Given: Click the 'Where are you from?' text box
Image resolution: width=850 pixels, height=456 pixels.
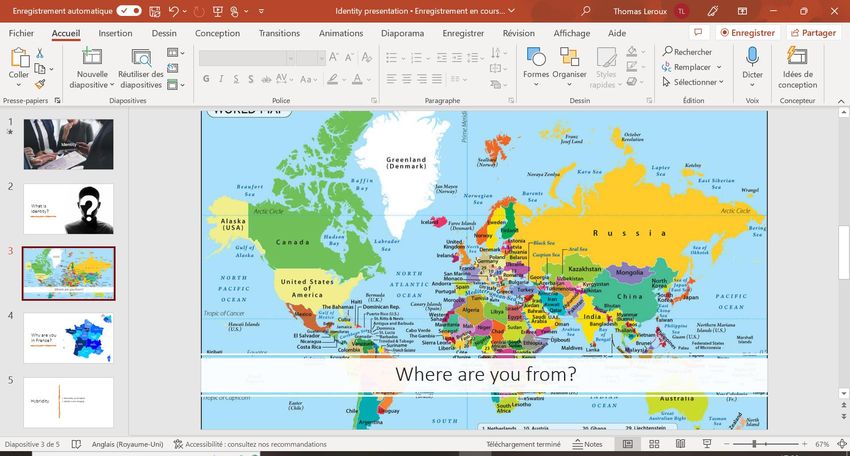Looking at the screenshot, I should click(484, 375).
